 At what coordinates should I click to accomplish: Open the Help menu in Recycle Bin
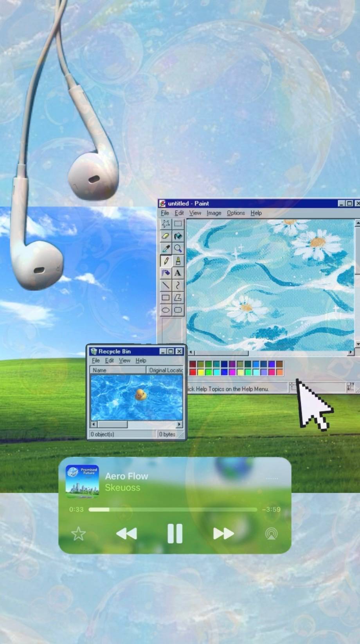pos(141,361)
